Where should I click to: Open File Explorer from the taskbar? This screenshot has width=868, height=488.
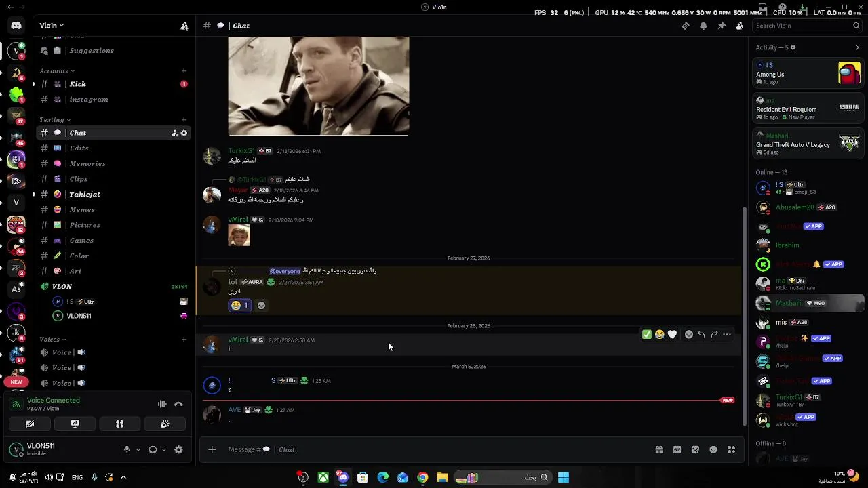pos(442,477)
